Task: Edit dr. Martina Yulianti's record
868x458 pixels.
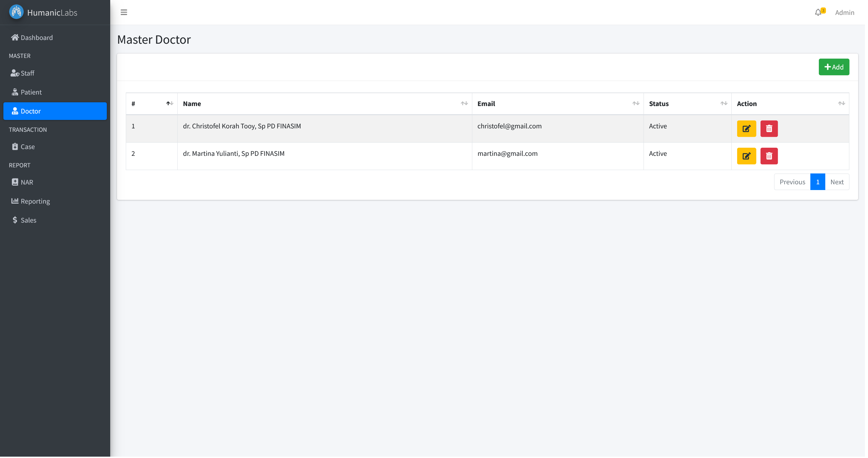Action: 746,156
